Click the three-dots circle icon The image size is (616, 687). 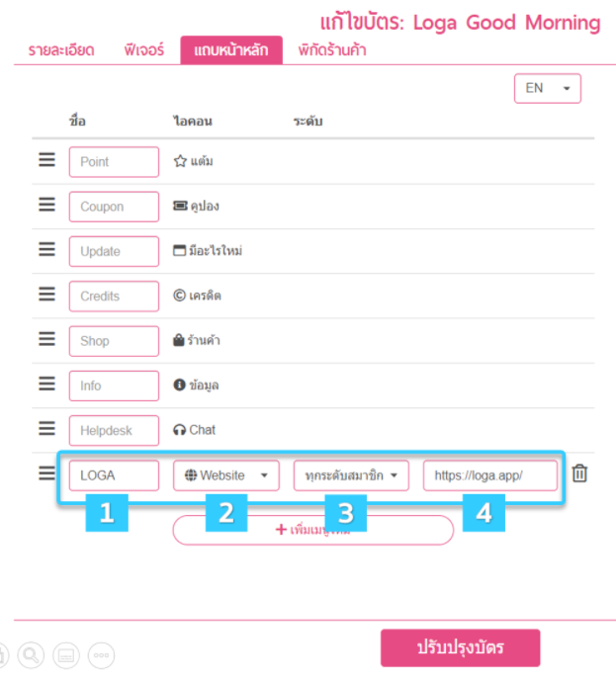tap(101, 655)
